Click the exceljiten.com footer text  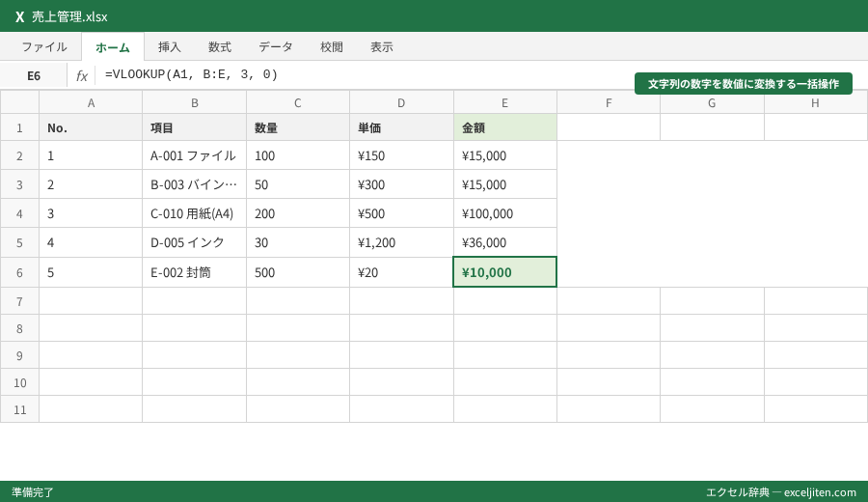click(820, 492)
